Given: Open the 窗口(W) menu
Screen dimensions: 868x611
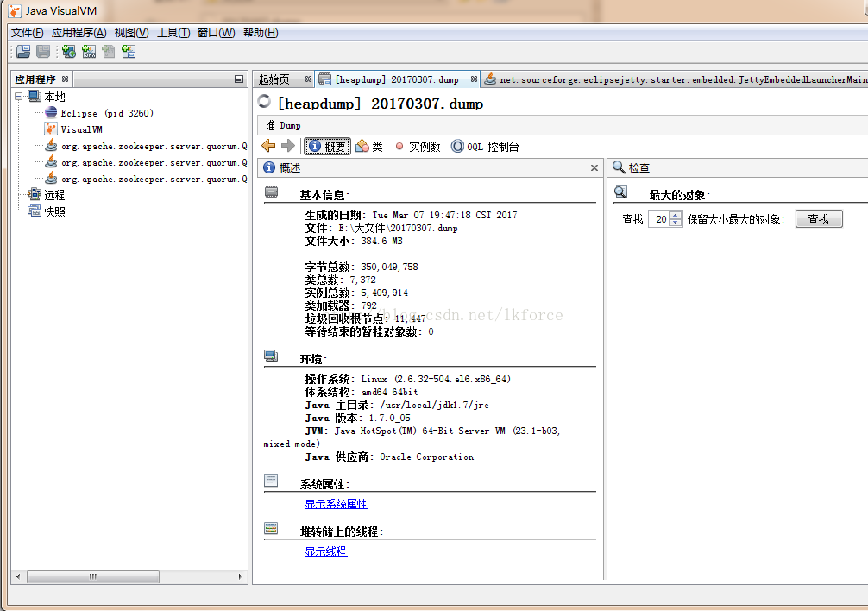Looking at the screenshot, I should coord(216,33).
